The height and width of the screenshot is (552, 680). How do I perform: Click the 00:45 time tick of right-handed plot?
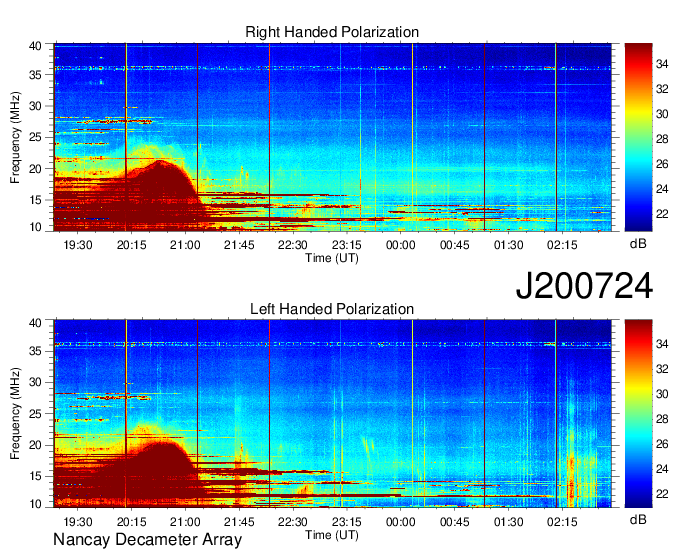pos(454,245)
